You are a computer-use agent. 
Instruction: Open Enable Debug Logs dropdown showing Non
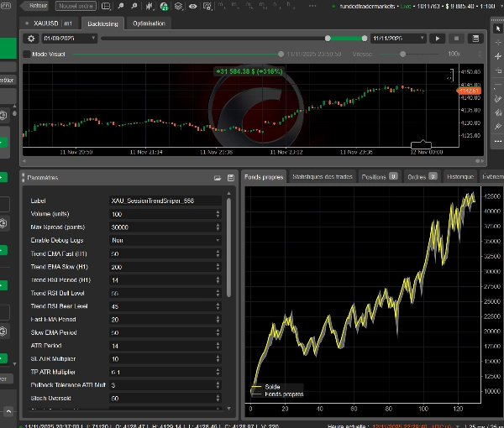pos(165,241)
